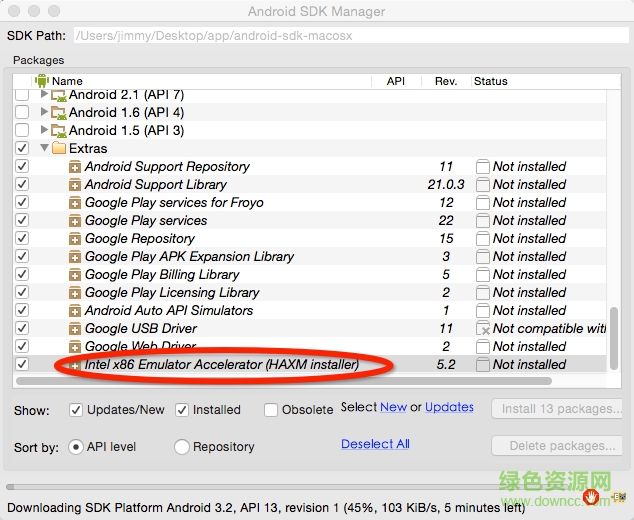Click the Extras folder icon

(59, 149)
